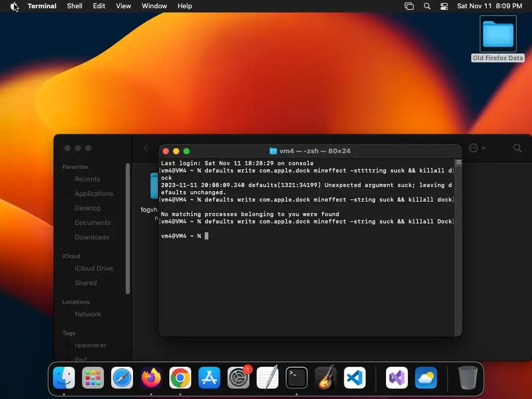Open Spotlight search in menu bar

[427, 6]
